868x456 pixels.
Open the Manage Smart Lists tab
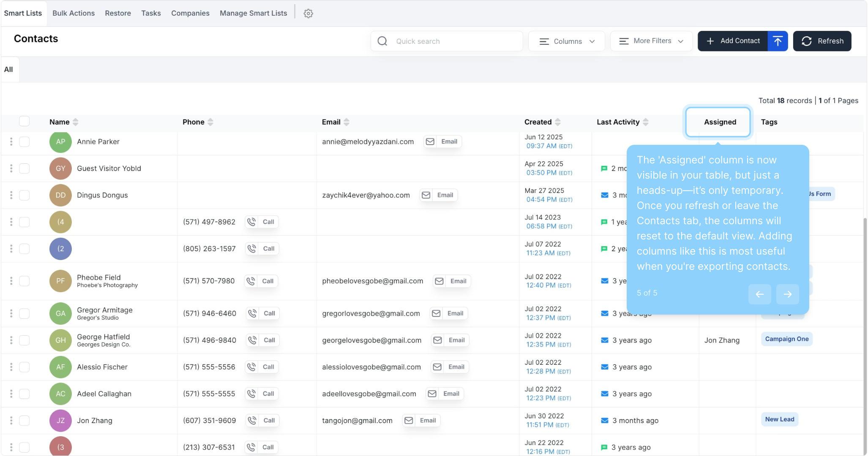point(253,13)
